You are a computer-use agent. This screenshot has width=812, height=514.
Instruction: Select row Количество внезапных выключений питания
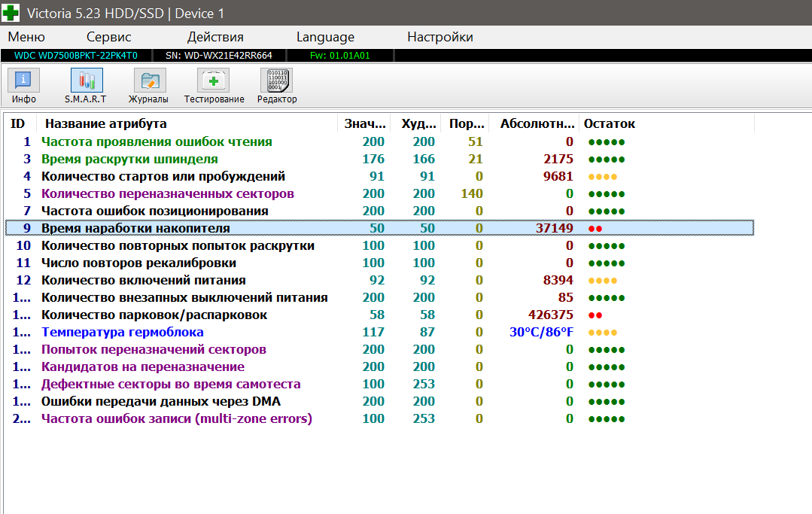tap(379, 297)
